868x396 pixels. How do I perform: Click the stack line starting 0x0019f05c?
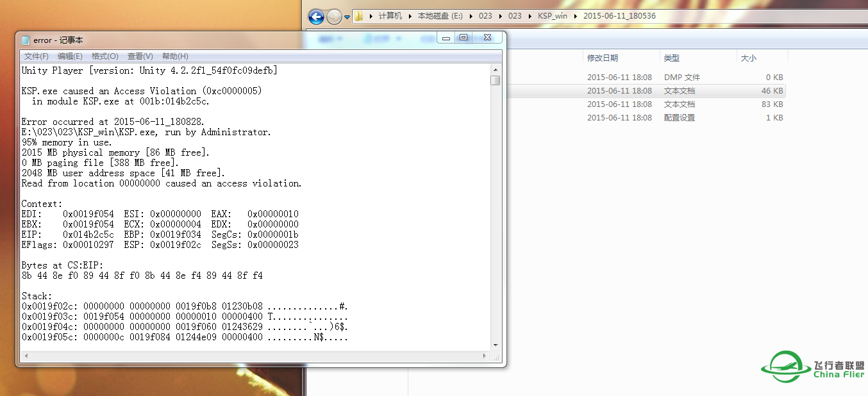tap(185, 337)
